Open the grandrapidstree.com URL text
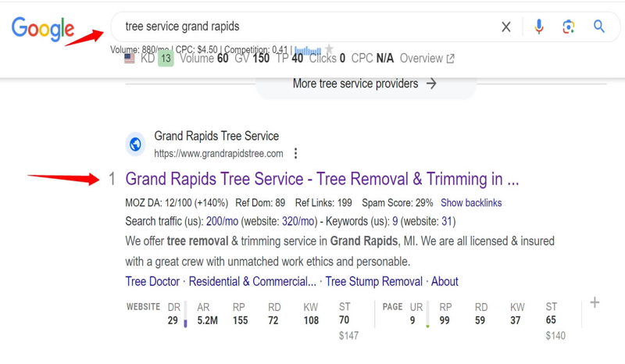625x364 pixels. 219,154
